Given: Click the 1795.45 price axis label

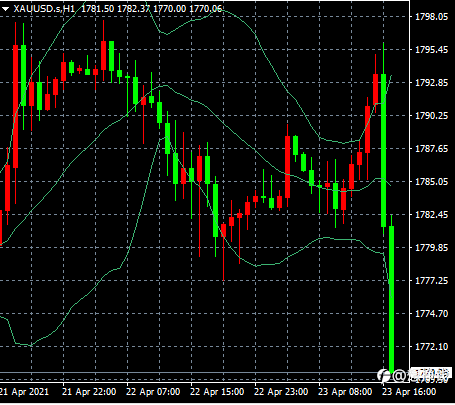Looking at the screenshot, I should [x=431, y=50].
